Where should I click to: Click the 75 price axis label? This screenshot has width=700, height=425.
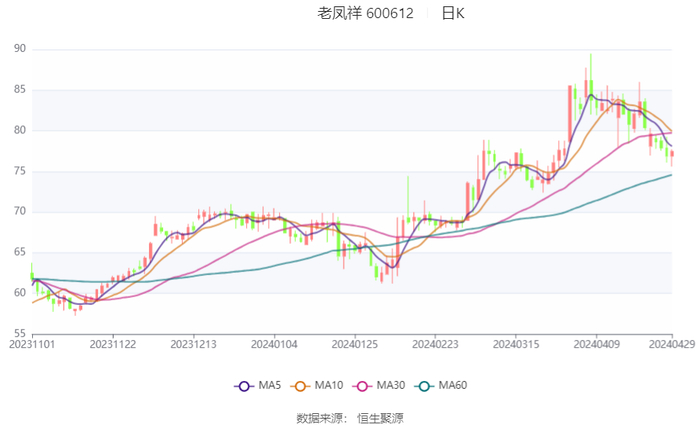tap(20, 171)
